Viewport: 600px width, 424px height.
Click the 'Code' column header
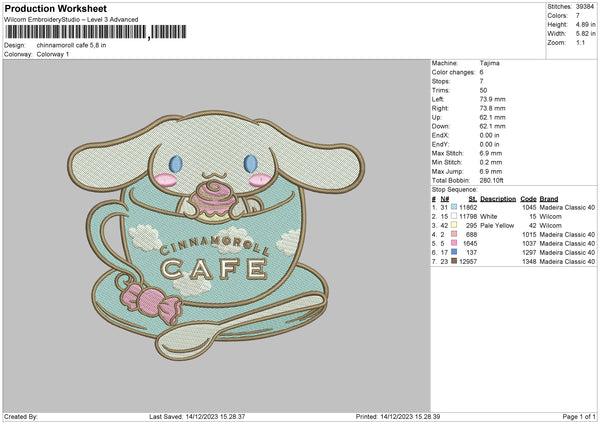(528, 199)
